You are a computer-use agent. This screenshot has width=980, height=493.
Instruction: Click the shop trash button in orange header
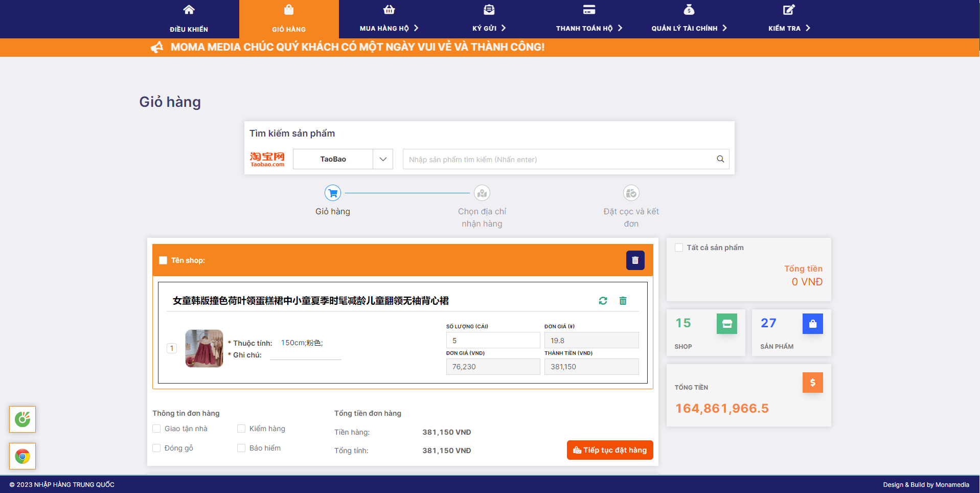(635, 260)
